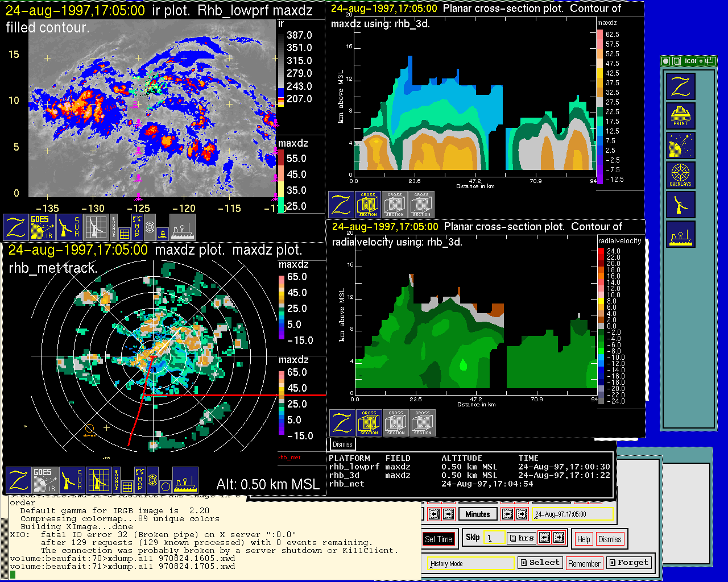
Task: Open the hrs skip-unit dropdown
Action: click(521, 538)
